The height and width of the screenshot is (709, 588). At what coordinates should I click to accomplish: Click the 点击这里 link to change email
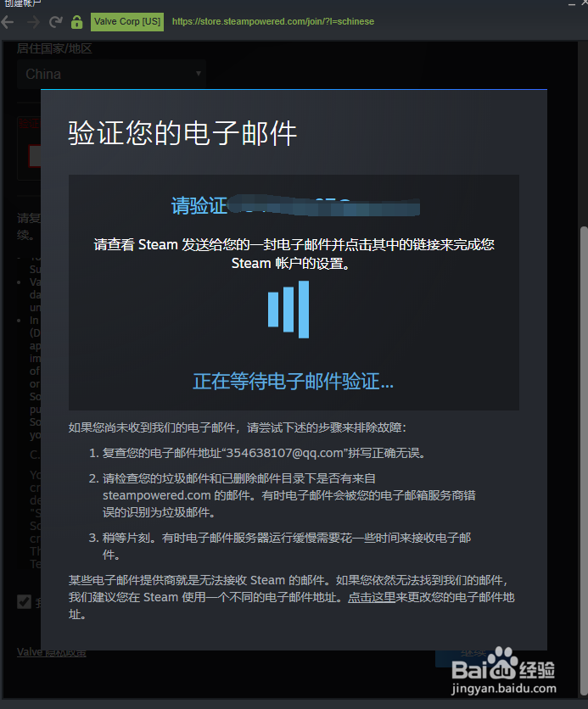click(x=372, y=597)
